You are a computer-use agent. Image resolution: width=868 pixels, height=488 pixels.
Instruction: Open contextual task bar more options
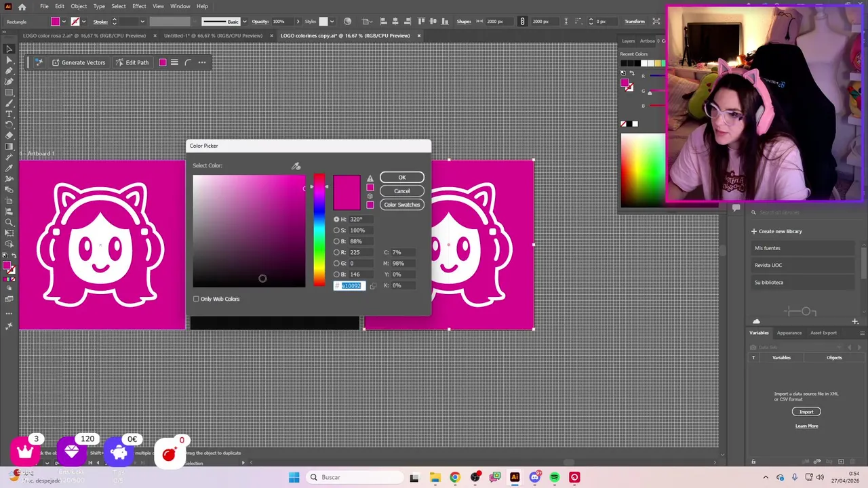pyautogui.click(x=202, y=62)
